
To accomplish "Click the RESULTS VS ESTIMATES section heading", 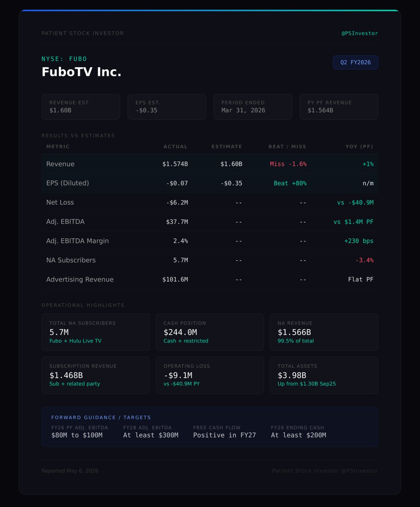I will [x=78, y=135].
